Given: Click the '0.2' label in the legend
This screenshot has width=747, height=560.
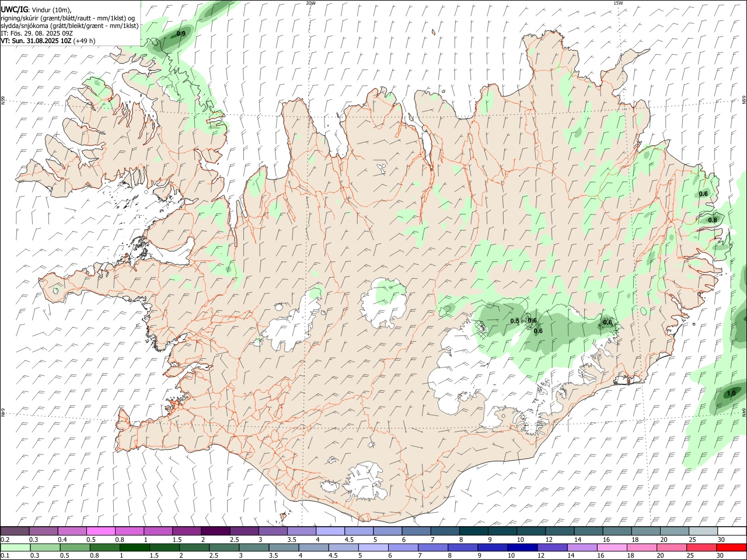Looking at the screenshot, I should [x=5, y=540].
